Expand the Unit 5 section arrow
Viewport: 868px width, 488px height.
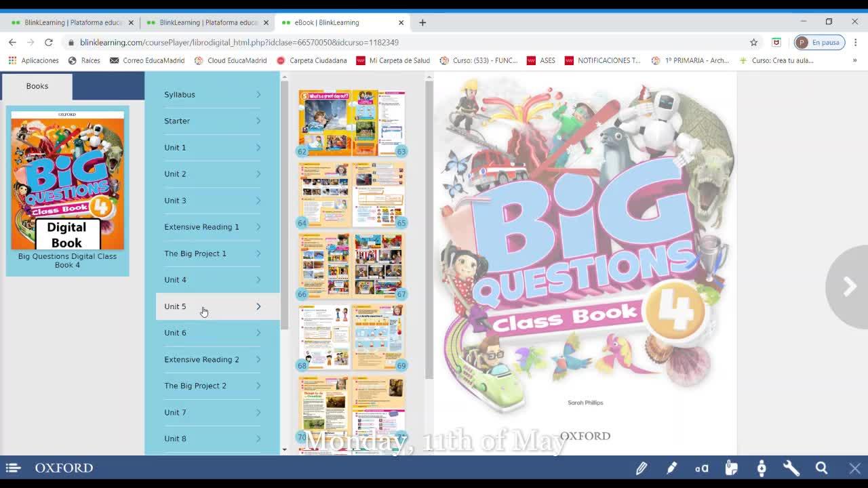(258, 306)
